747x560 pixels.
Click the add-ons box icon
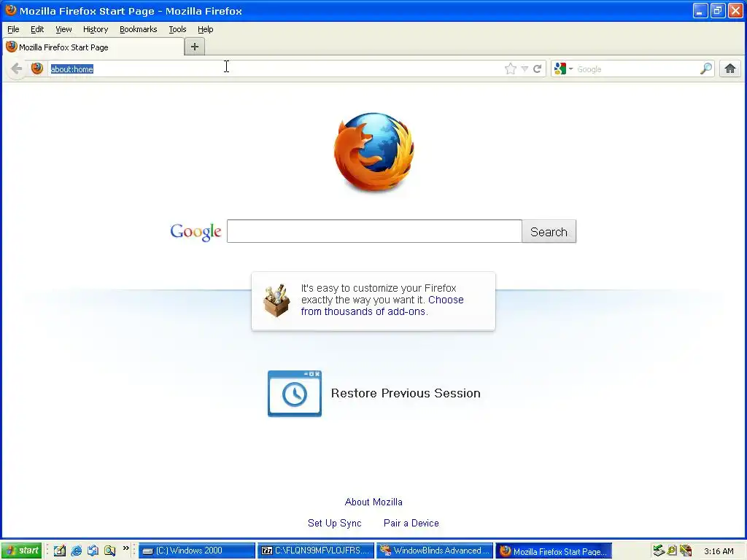click(276, 300)
